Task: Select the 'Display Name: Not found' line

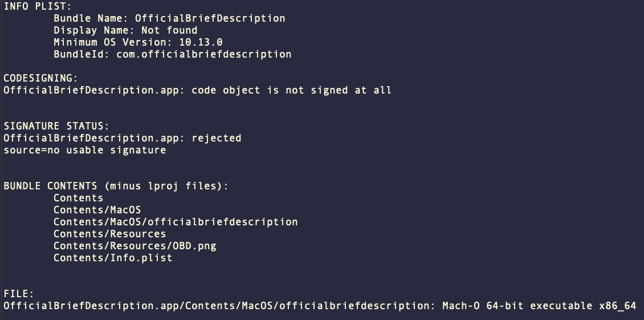Action: point(125,30)
